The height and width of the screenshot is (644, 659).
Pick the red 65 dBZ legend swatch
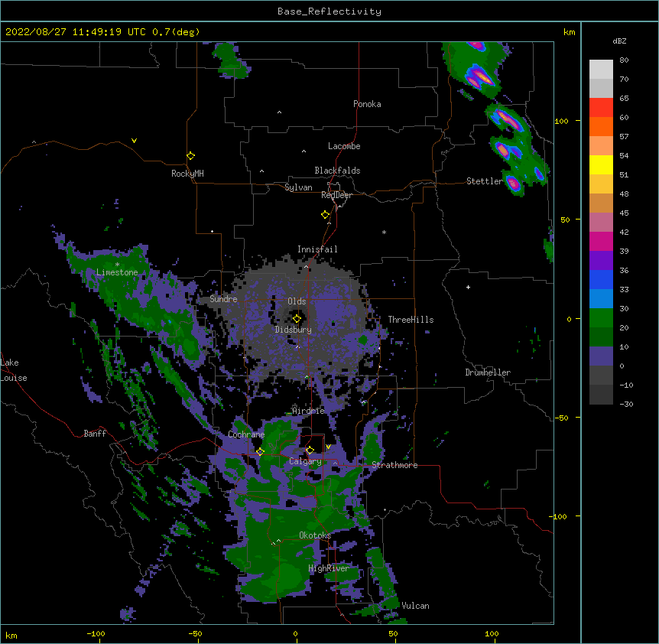[601, 107]
